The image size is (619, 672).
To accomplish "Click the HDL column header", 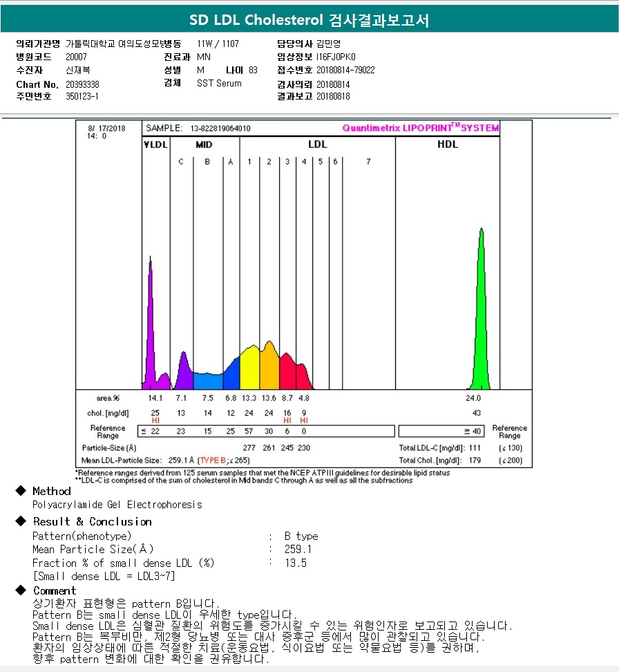I will 448,144.
